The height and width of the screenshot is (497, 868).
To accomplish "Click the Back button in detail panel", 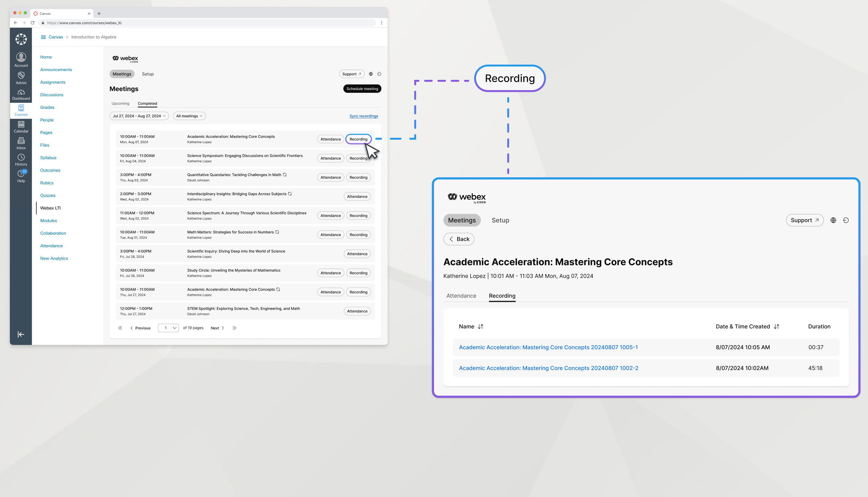I will (459, 238).
